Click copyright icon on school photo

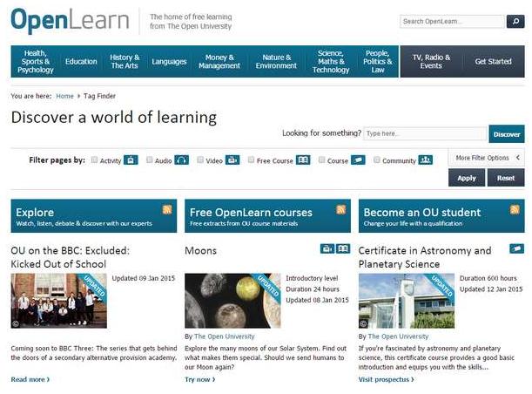pyautogui.click(x=16, y=323)
